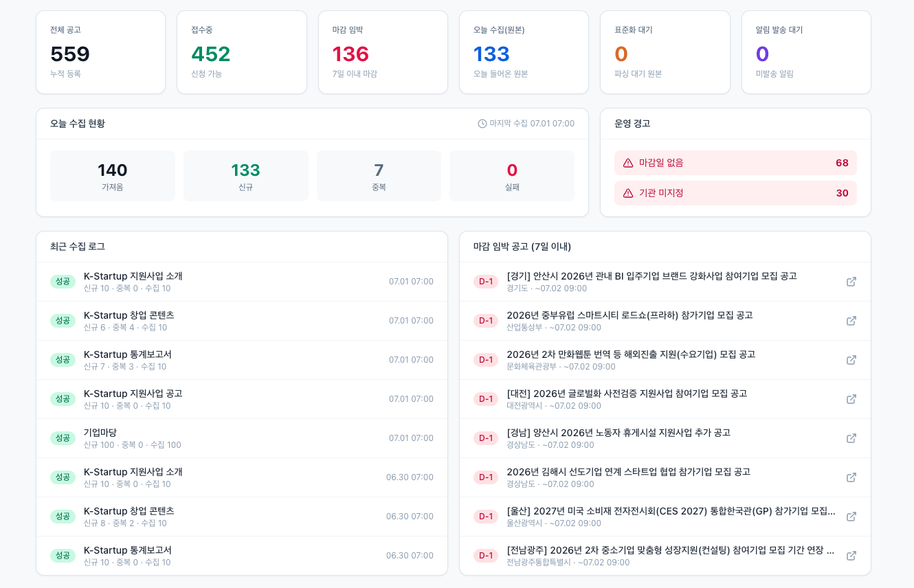Select the 접수중 452 card
This screenshot has width=914, height=588.
pyautogui.click(x=242, y=52)
